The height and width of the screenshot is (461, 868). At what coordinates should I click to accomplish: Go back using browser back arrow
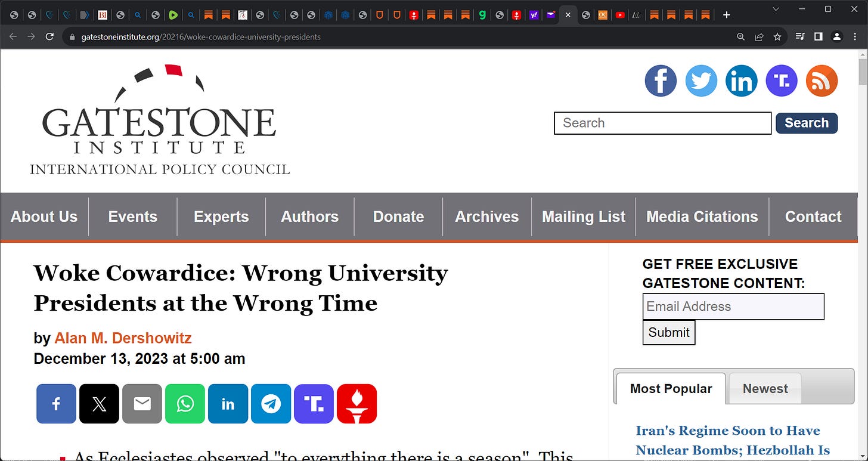click(x=13, y=36)
